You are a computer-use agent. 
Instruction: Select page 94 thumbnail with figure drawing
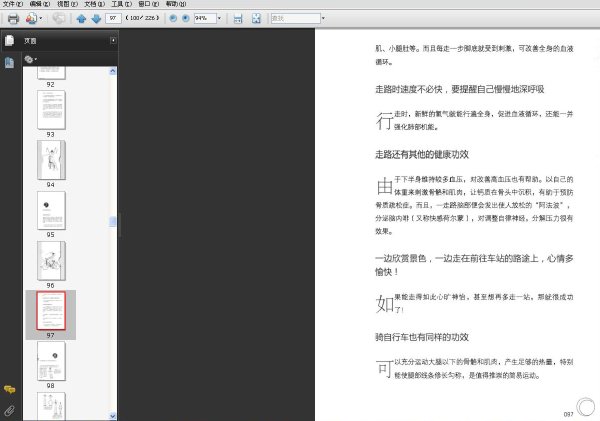(x=51, y=160)
